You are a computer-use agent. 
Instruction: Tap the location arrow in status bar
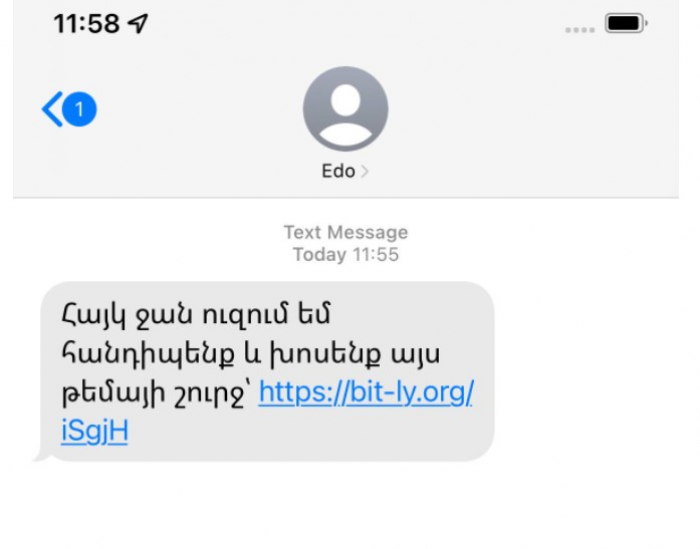coord(138,23)
